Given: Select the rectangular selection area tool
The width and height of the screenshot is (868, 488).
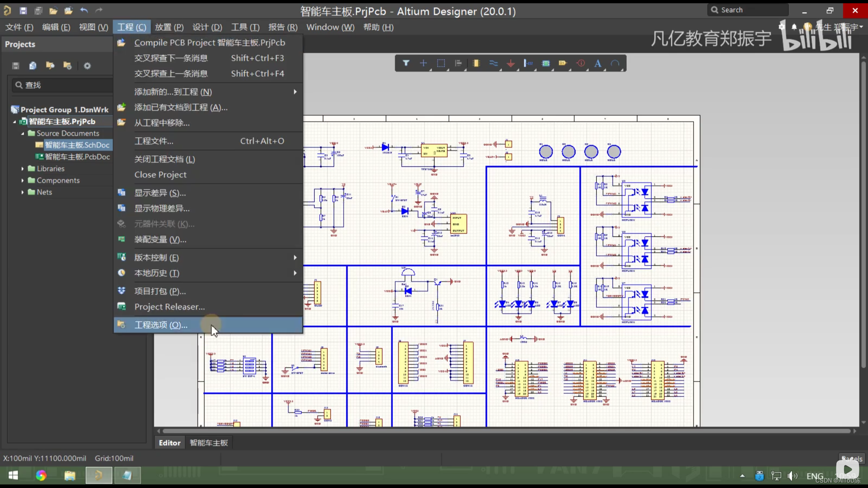Looking at the screenshot, I should click(441, 63).
